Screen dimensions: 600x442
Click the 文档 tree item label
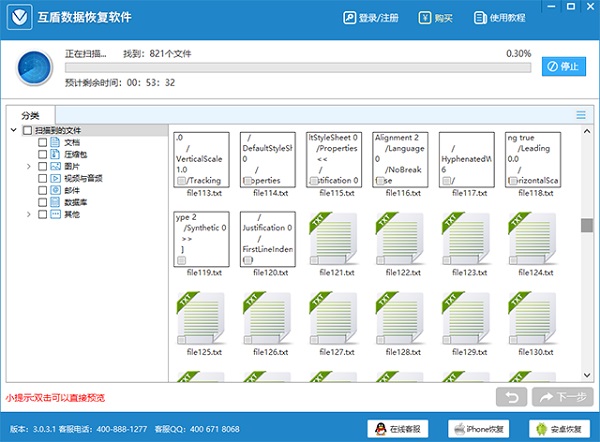72,142
